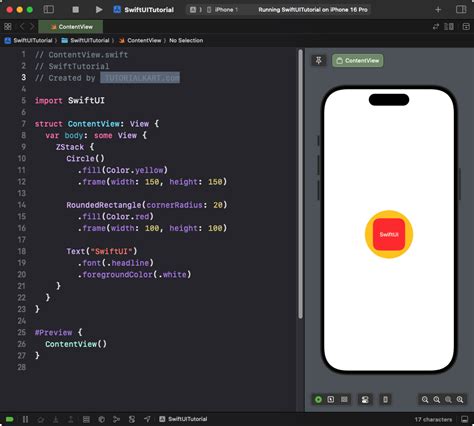Click the import SwiftUI line
474x426 pixels.
[x=69, y=100]
